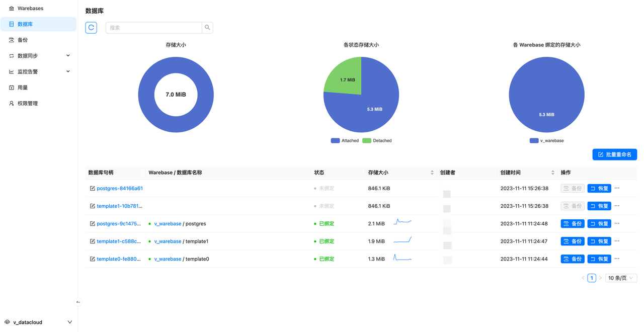Viewport: 644px width, 332px height.
Task: Click edit icon beside template1-c588c
Action: point(92,241)
